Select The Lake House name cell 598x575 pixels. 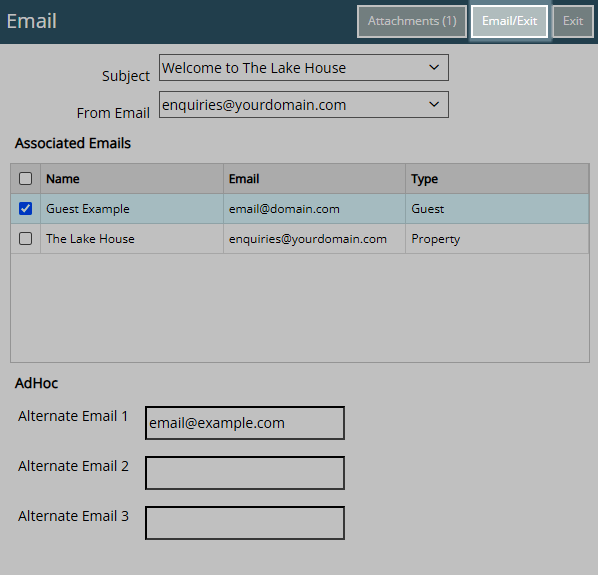tap(132, 239)
